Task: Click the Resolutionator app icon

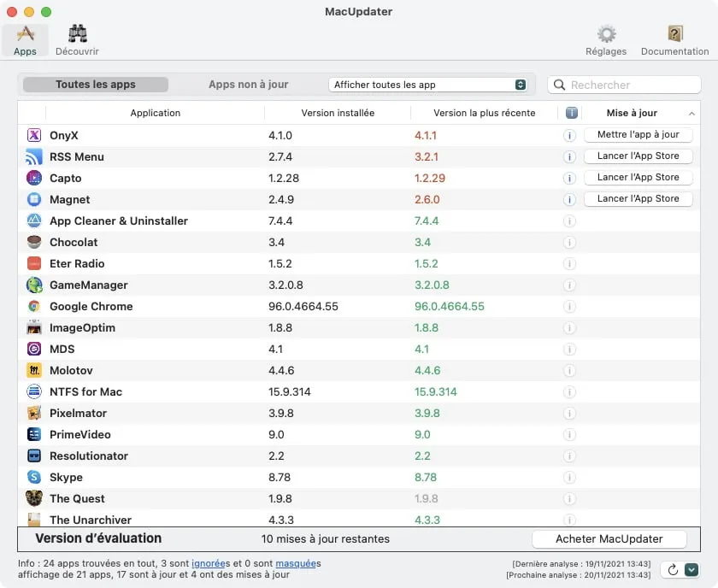Action: (x=34, y=456)
